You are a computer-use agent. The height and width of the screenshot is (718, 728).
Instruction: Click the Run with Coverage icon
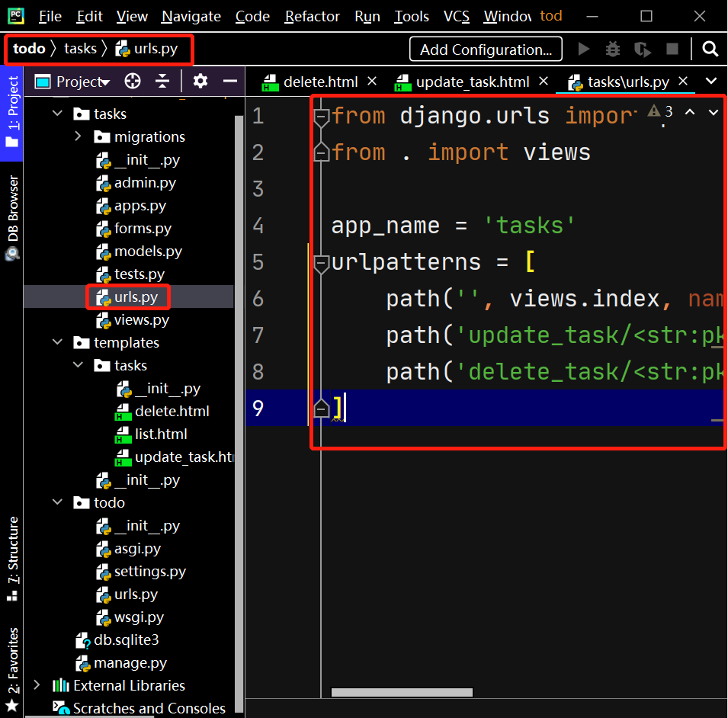pos(642,49)
